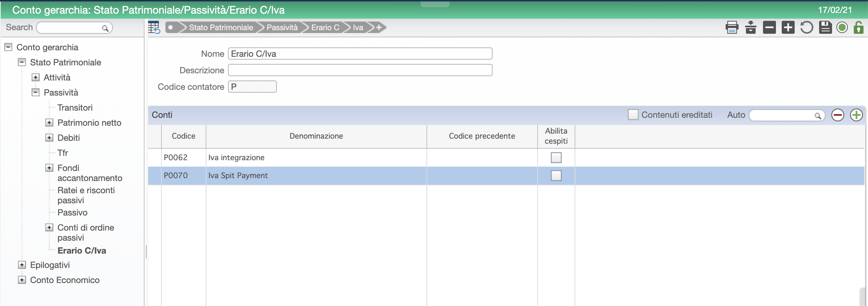Image resolution: width=868 pixels, height=306 pixels.
Task: Click the Codice column header
Action: coord(183,136)
